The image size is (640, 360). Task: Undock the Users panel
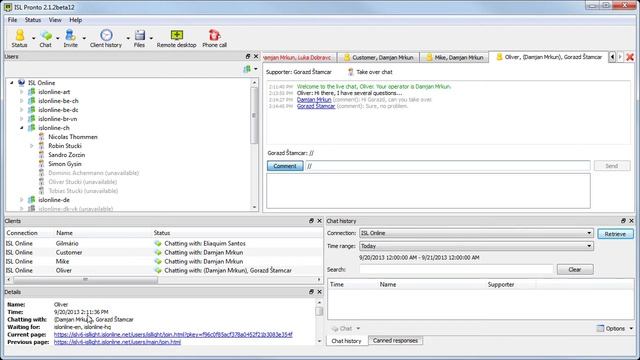tap(248, 56)
